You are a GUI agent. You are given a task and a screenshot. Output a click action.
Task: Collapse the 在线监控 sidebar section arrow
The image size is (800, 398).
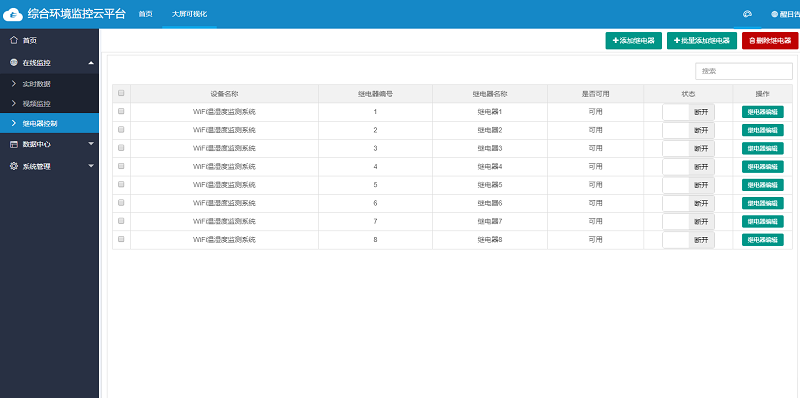(91, 63)
